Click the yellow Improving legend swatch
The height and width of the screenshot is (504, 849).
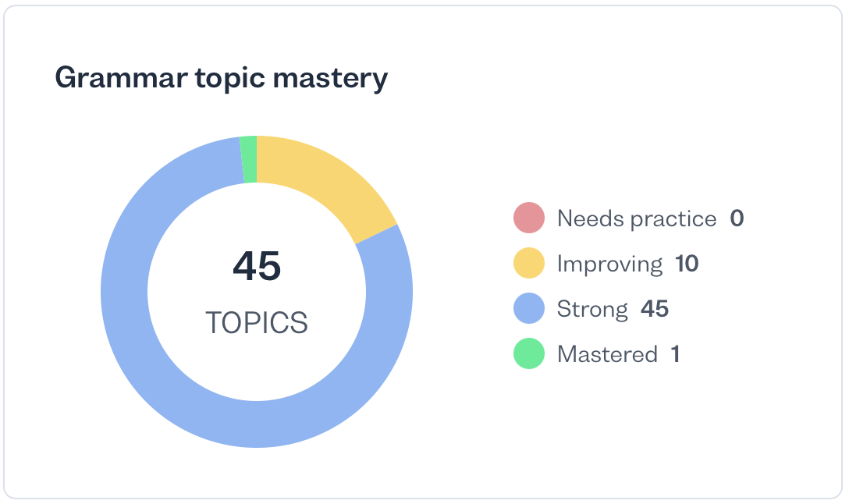click(528, 264)
